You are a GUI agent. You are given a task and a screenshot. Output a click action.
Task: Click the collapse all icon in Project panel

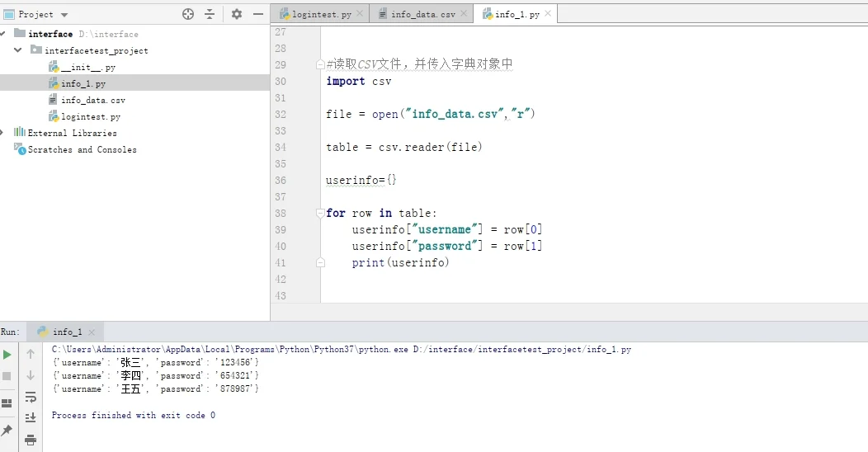(x=210, y=14)
